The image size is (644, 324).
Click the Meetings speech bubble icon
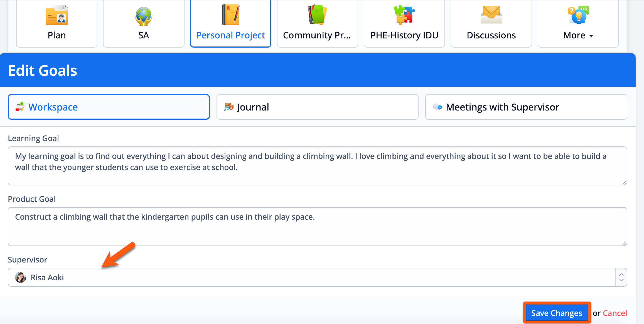[x=437, y=107]
